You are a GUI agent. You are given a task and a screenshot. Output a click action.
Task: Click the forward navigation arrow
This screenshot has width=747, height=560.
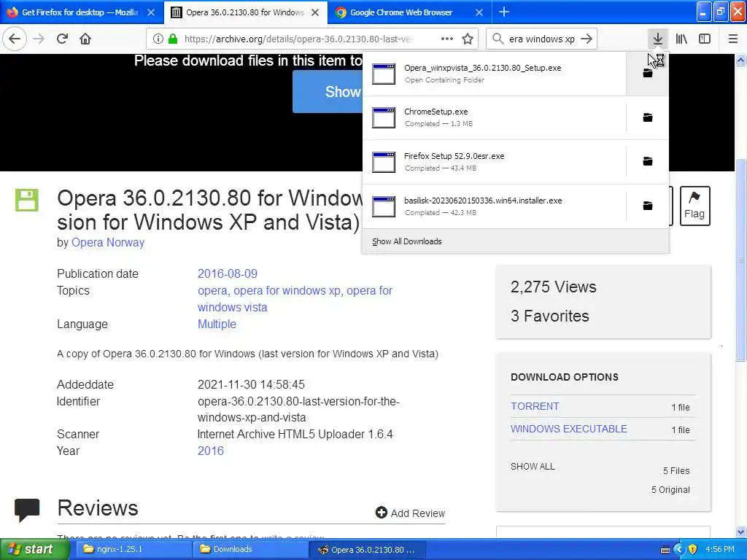coord(39,39)
